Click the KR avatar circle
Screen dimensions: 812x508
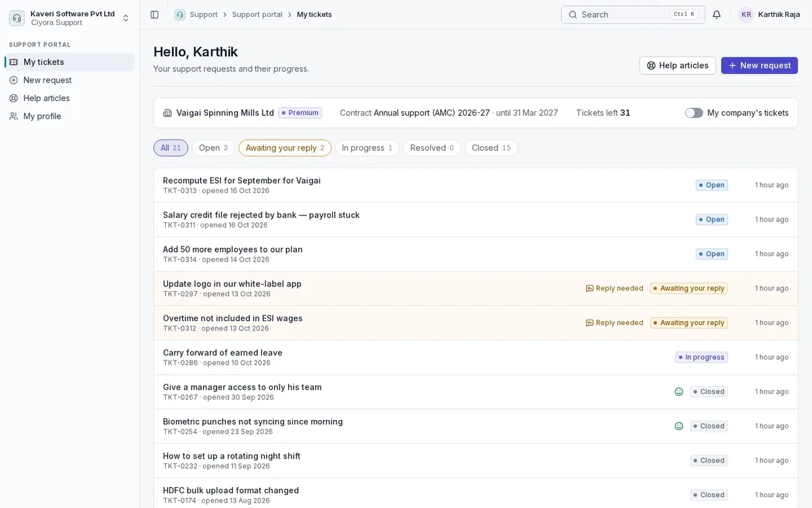(746, 14)
